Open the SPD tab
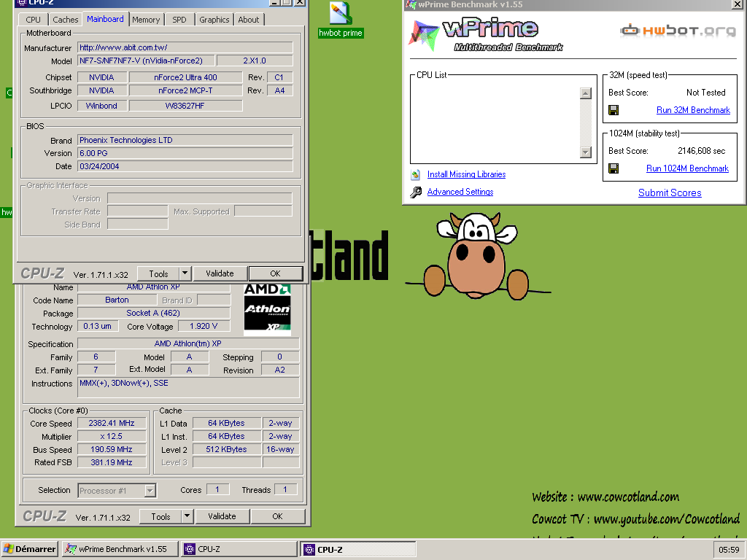The width and height of the screenshot is (747, 560). coord(179,20)
